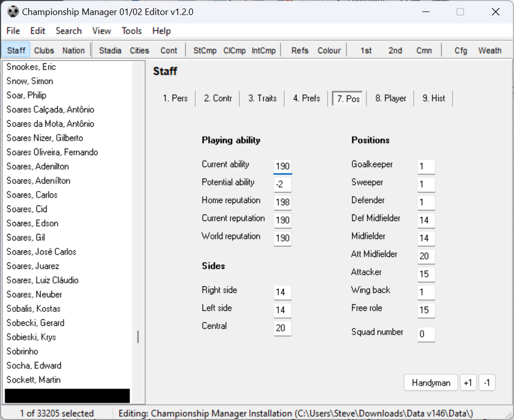Viewport: 514px width, 420px height.
Task: Switch to the 1. Pers tab
Action: 175,98
